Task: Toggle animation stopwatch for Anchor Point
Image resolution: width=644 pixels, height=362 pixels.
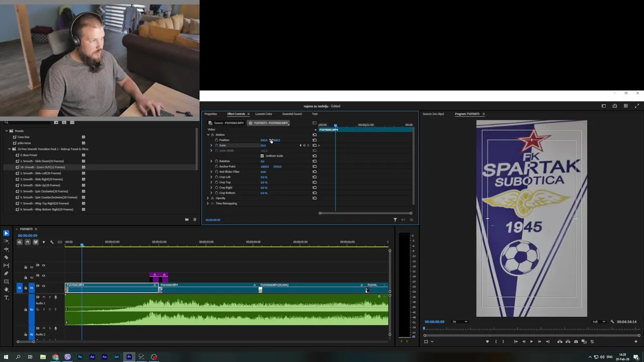Action: coord(216,166)
